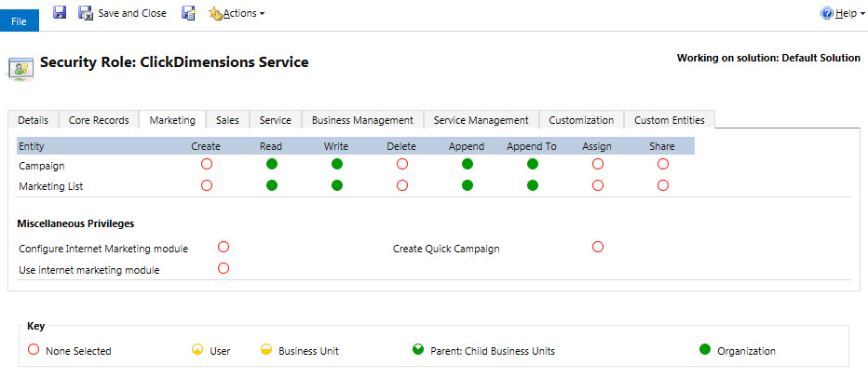This screenshot has height=378, width=868.
Task: Click Save and Close text button
Action: 132,13
